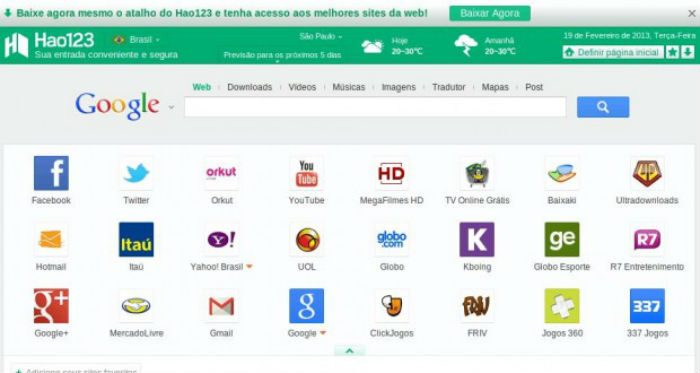Open the Kboing music icon
Viewport: 700px width, 373px height.
click(477, 240)
